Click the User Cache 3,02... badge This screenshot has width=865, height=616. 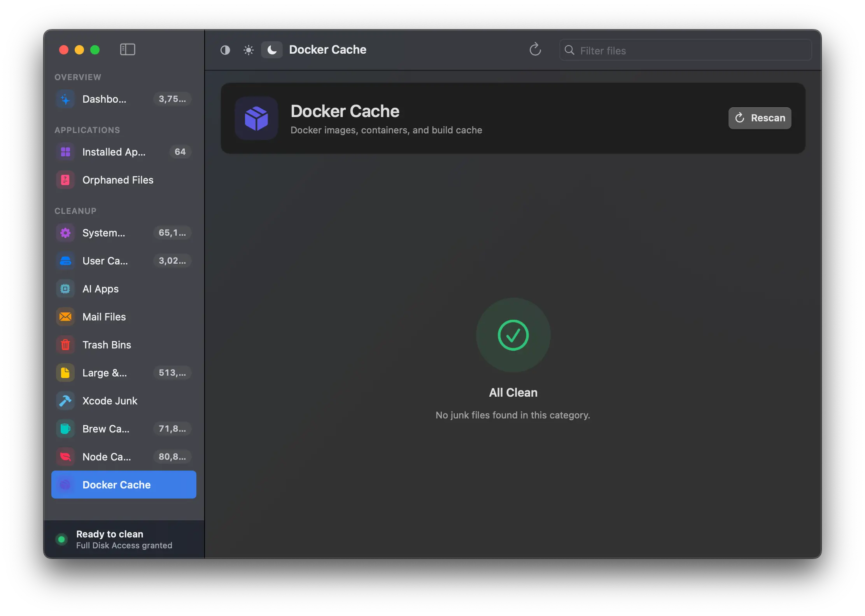(172, 261)
